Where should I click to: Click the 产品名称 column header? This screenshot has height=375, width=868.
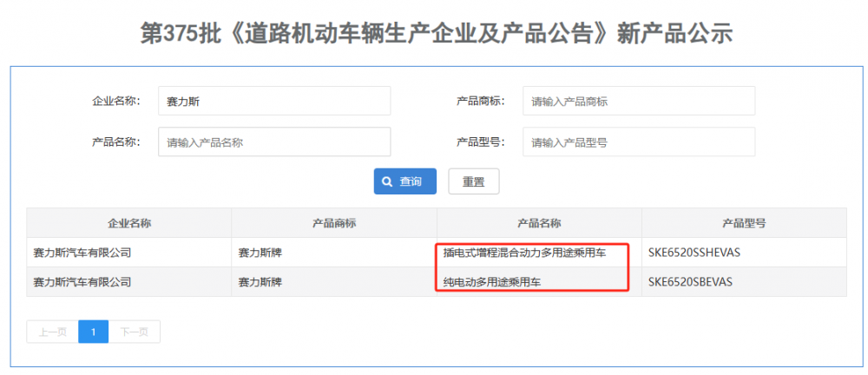point(539,223)
